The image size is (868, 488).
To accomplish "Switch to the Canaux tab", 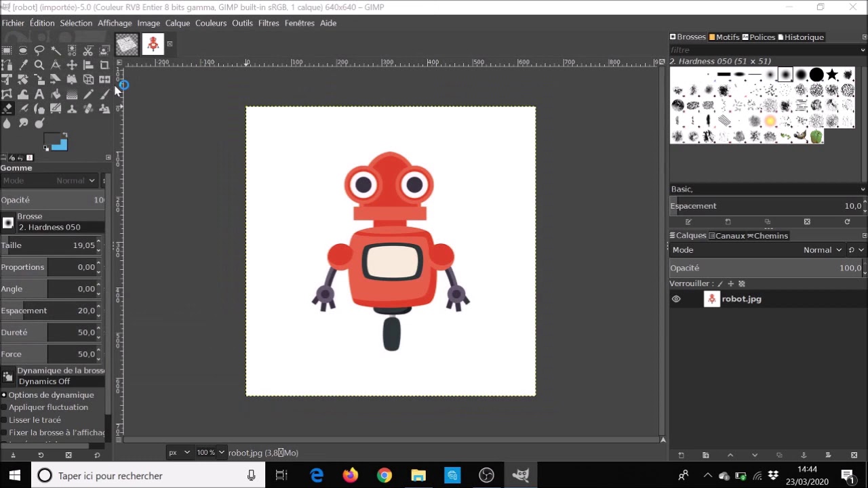I will pos(727,236).
